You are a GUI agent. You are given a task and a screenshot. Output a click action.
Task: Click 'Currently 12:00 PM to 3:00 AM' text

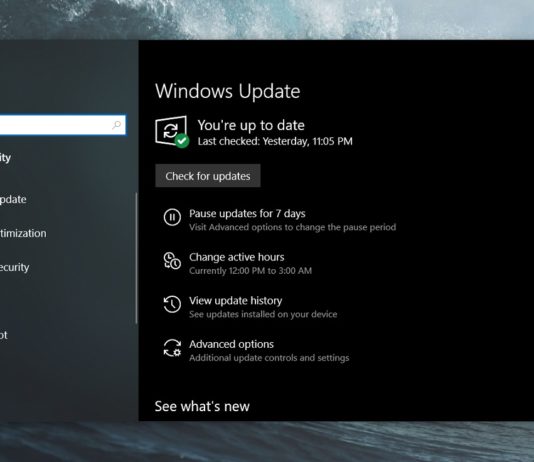[x=251, y=271]
